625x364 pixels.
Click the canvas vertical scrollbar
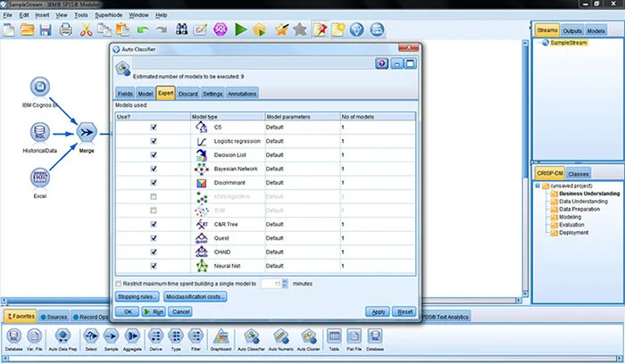tap(525, 167)
